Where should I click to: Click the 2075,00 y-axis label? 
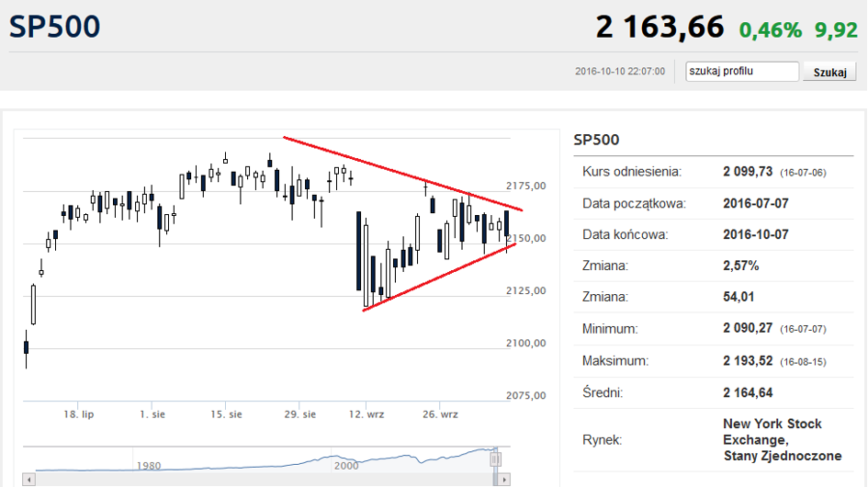coord(526,396)
